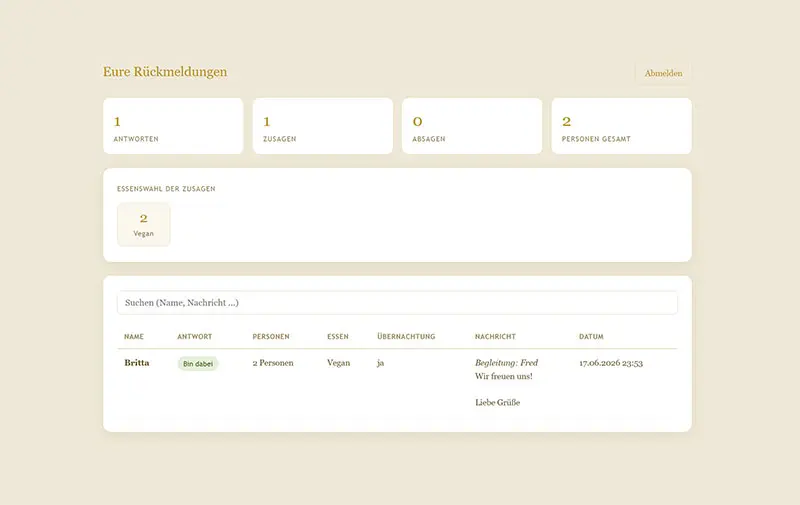The width and height of the screenshot is (800, 505).
Task: Click the Eure Rückmeldungen heading
Action: pyautogui.click(x=165, y=72)
